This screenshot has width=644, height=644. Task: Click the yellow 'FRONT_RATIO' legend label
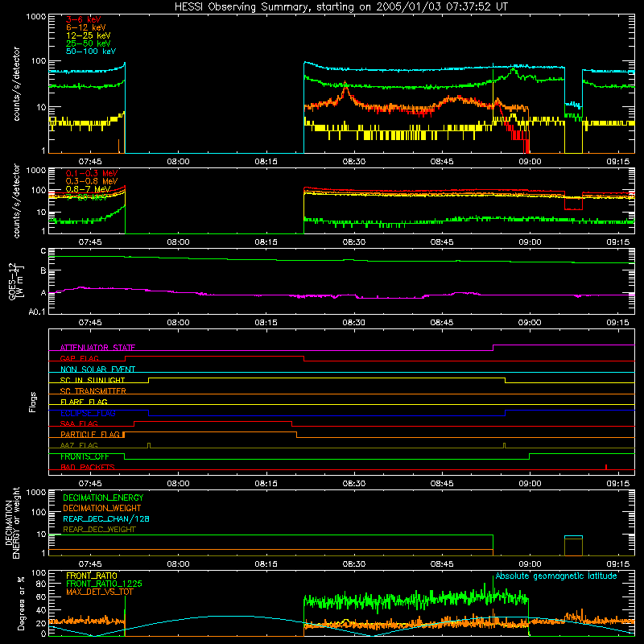point(92,576)
